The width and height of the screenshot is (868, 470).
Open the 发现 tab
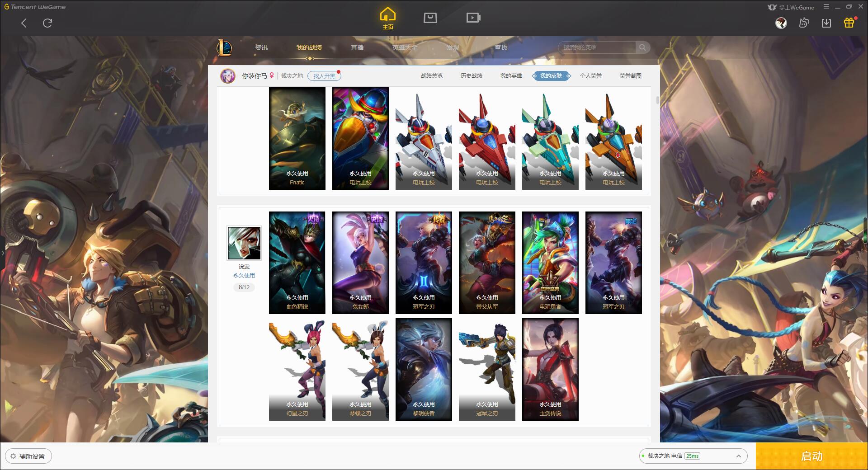[453, 47]
